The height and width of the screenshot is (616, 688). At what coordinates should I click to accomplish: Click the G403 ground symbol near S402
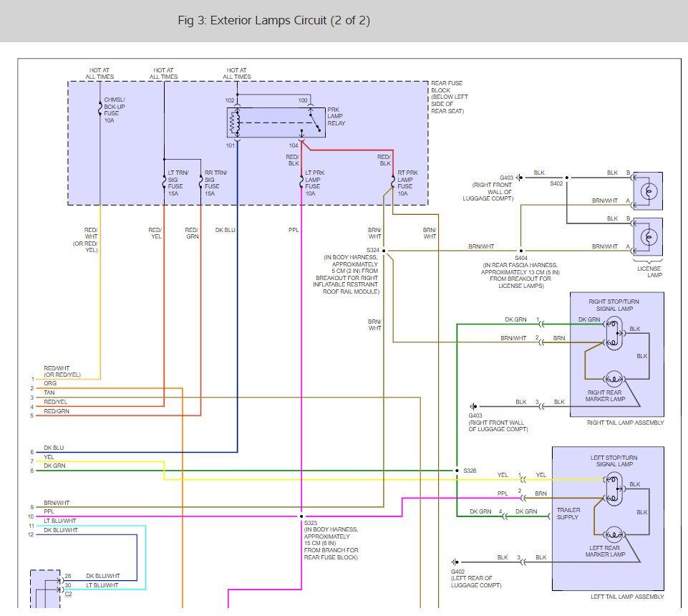coord(519,178)
